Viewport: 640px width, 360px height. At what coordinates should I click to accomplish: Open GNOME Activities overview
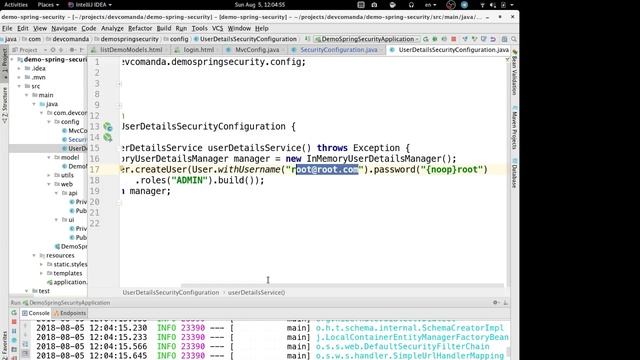[x=16, y=5]
